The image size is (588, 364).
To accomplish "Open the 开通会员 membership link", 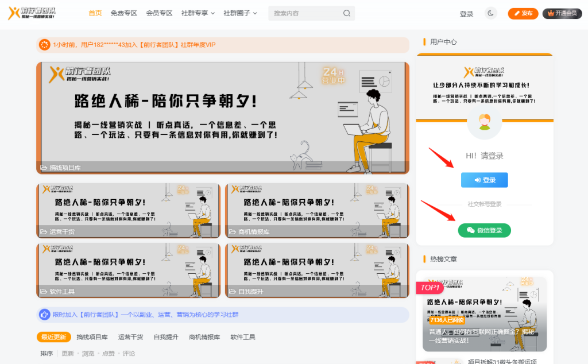I will pyautogui.click(x=562, y=13).
